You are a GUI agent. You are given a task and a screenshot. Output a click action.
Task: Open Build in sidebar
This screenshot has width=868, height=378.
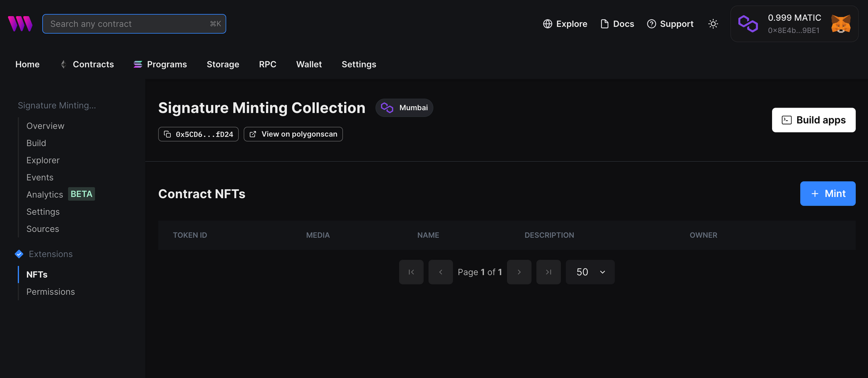click(36, 143)
